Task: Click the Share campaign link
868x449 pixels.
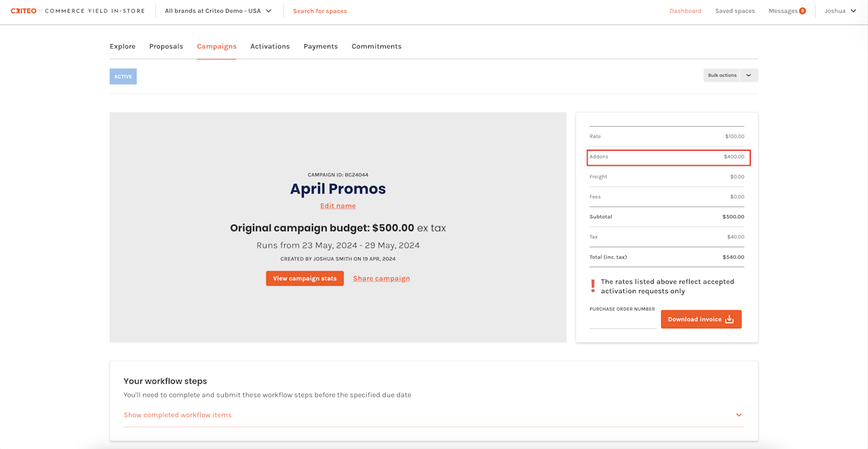Action: 381,279
